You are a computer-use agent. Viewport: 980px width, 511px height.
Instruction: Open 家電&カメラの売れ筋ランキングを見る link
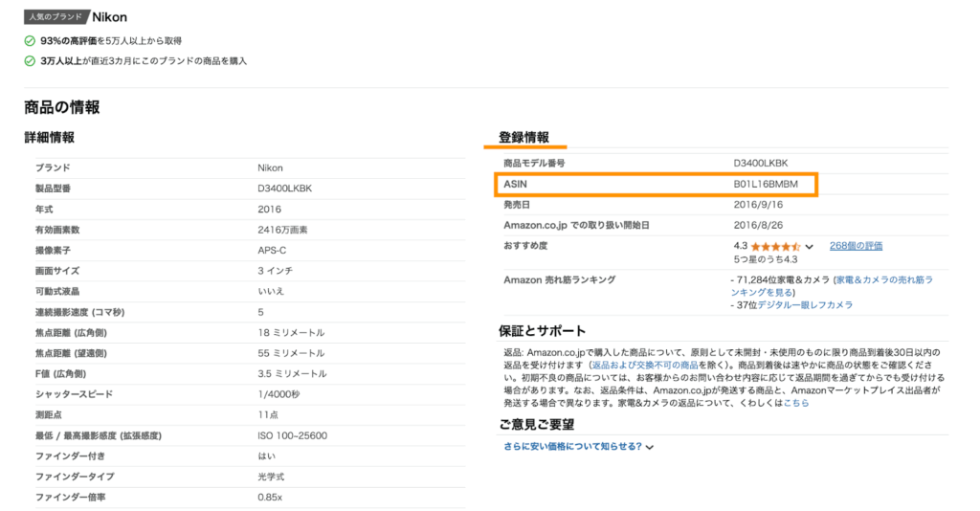[x=832, y=286]
